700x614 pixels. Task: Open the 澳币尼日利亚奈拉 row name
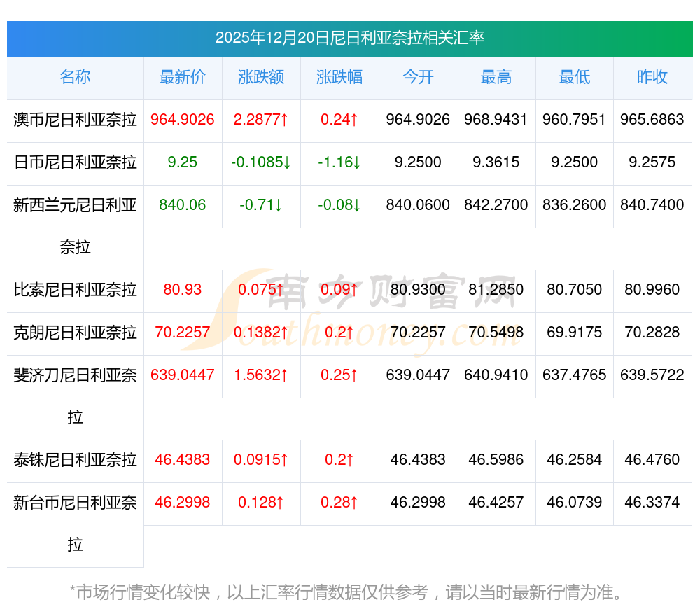tap(75, 120)
